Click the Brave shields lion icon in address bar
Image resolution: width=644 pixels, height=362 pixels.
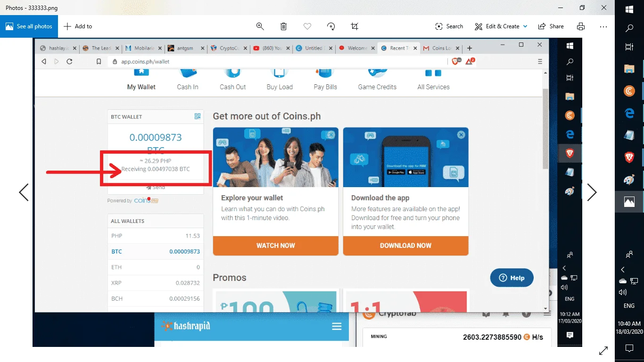455,61
